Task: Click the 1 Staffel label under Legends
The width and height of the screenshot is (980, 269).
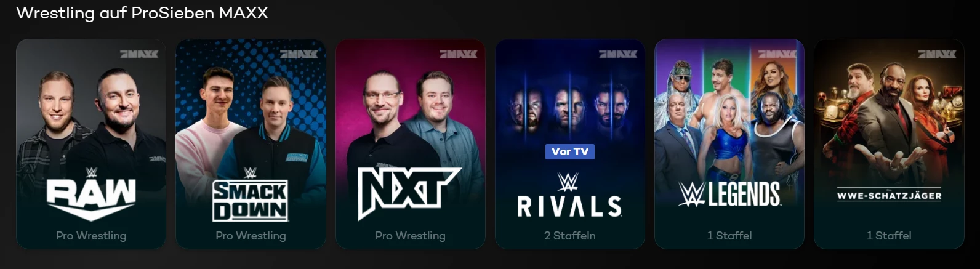Action: click(729, 235)
